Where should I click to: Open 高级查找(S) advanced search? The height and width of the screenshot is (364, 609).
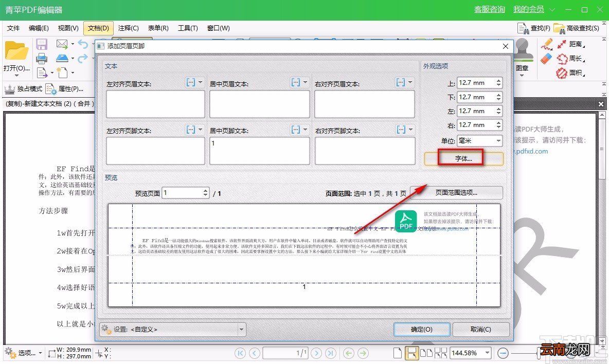[577, 28]
